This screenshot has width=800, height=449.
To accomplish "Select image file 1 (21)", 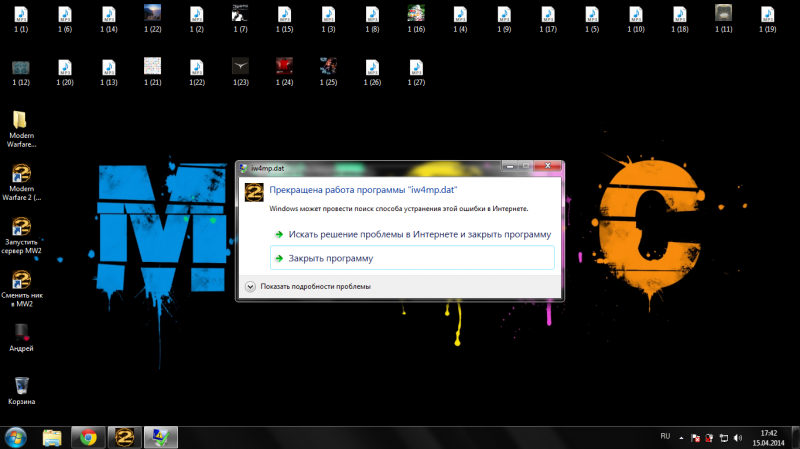I will [153, 72].
